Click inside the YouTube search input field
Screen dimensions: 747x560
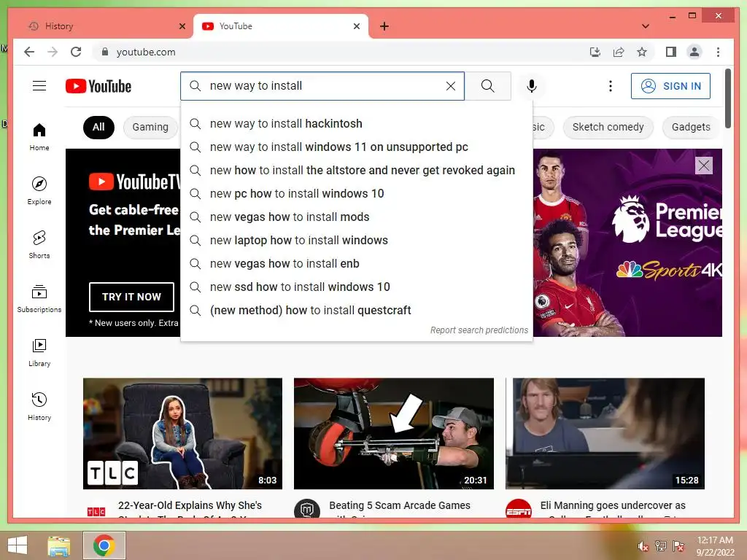coord(324,86)
